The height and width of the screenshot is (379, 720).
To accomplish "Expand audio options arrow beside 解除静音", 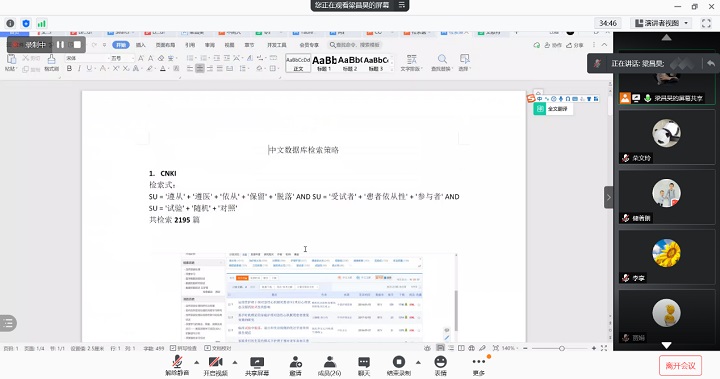I will pyautogui.click(x=197, y=362).
